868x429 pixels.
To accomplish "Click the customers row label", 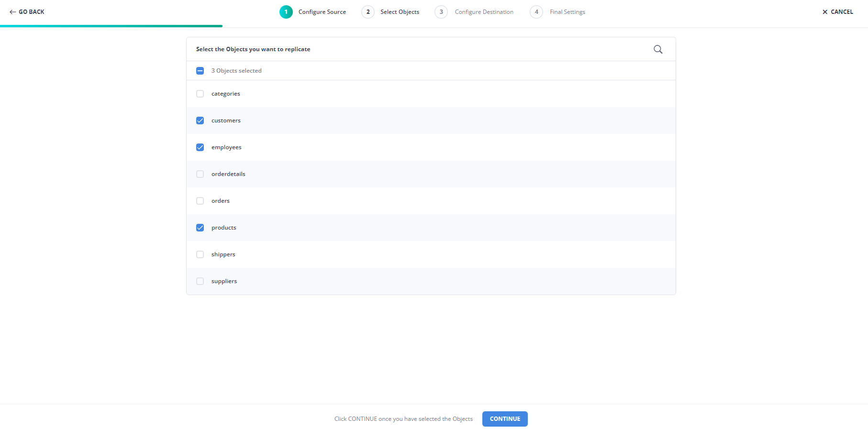I will (226, 121).
